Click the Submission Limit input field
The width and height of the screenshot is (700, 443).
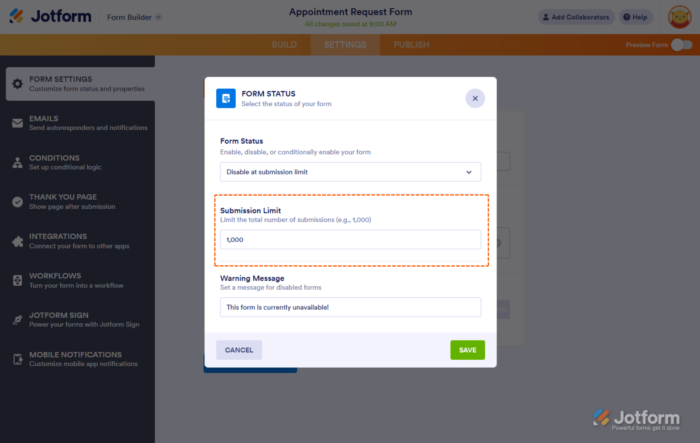tap(350, 240)
